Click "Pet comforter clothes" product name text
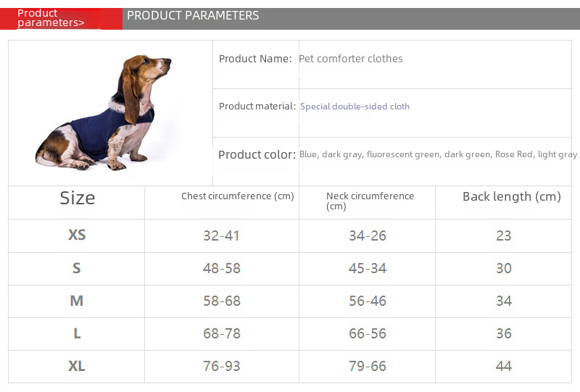This screenshot has width=580, height=392. (x=351, y=59)
